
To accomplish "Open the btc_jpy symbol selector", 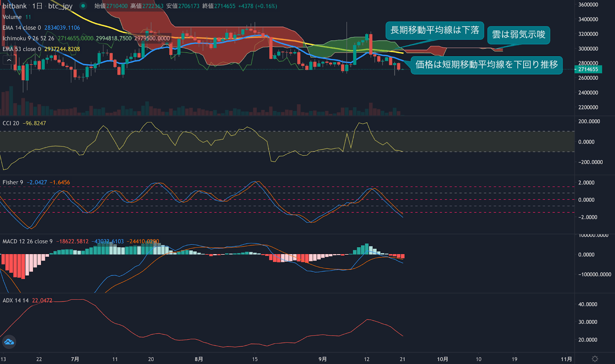I will tap(60, 6).
